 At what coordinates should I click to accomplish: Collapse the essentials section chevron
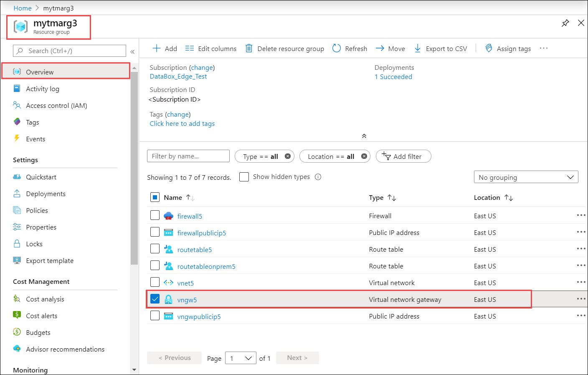[364, 135]
